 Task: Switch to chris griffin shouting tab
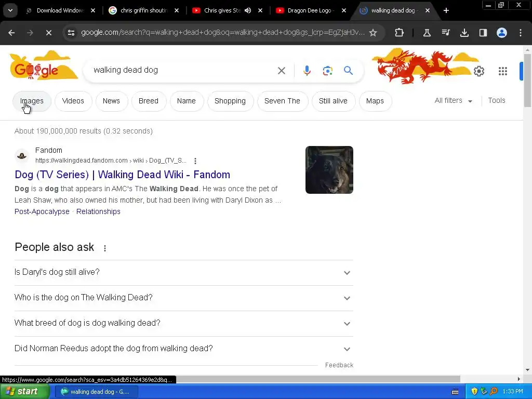(x=143, y=10)
